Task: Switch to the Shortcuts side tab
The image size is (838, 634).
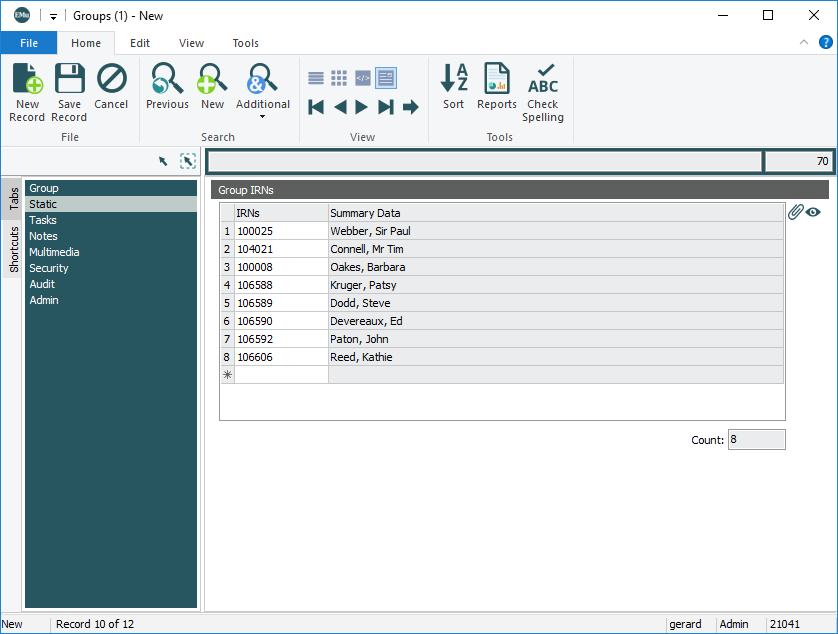Action: pyautogui.click(x=14, y=250)
